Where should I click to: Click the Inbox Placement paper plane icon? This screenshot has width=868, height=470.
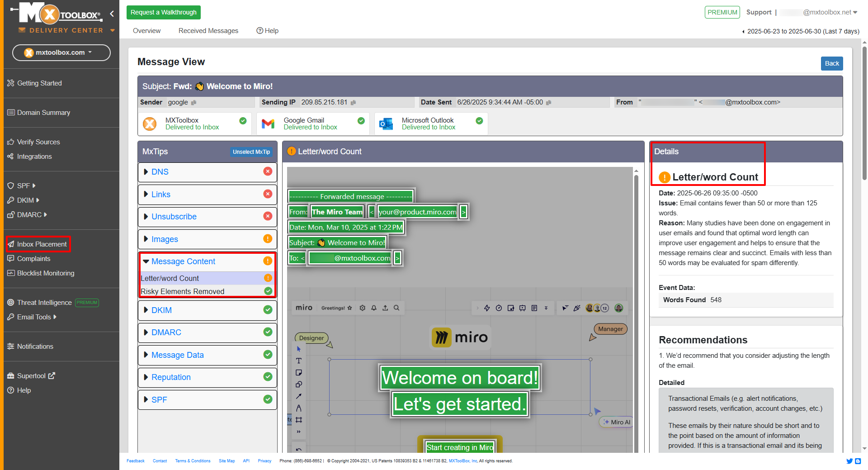[11, 244]
